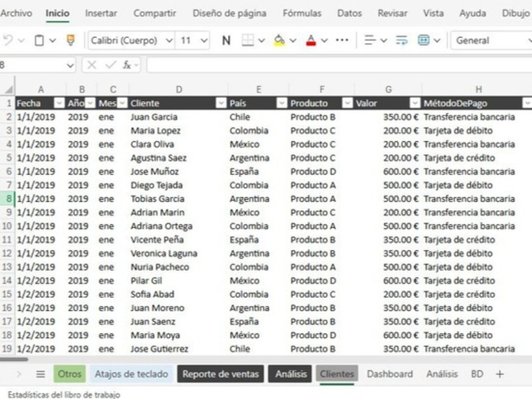This screenshot has height=399, width=532.
Task: Click the select-all corner triangle
Action: click(x=8, y=89)
